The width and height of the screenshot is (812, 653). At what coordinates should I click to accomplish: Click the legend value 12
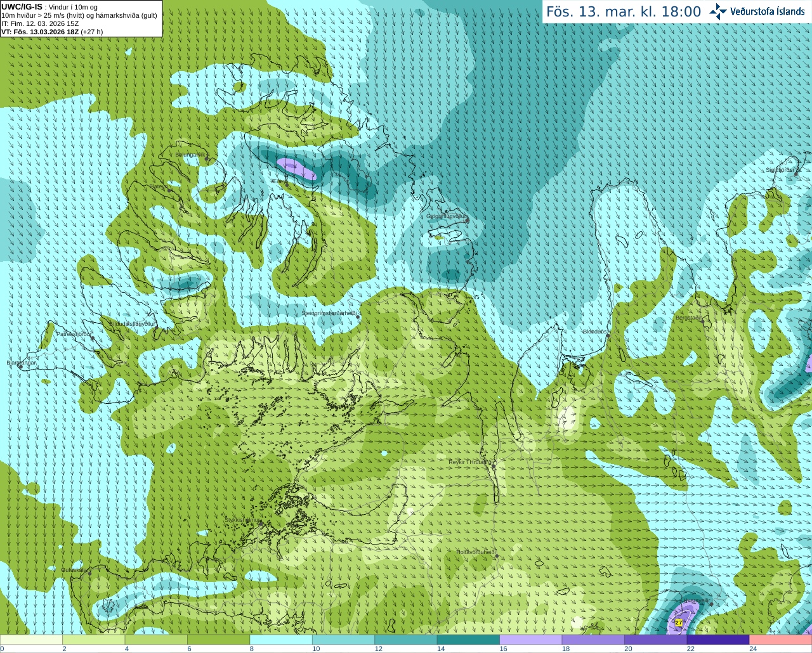378,649
